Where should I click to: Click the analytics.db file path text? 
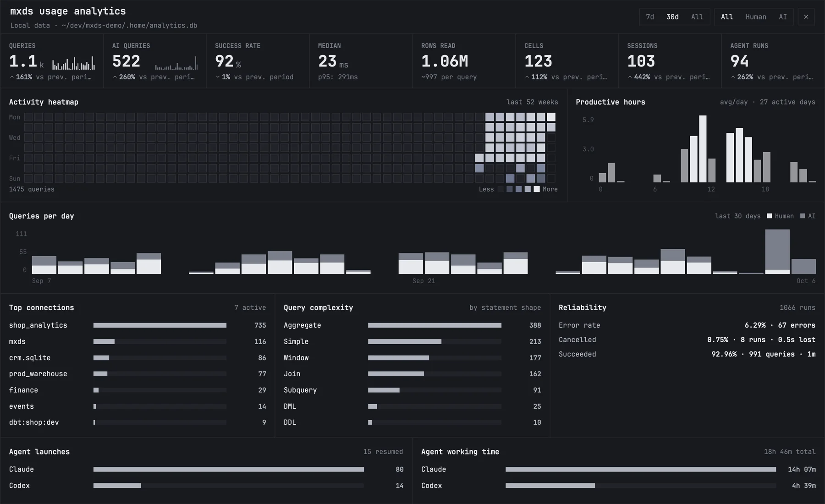[129, 26]
